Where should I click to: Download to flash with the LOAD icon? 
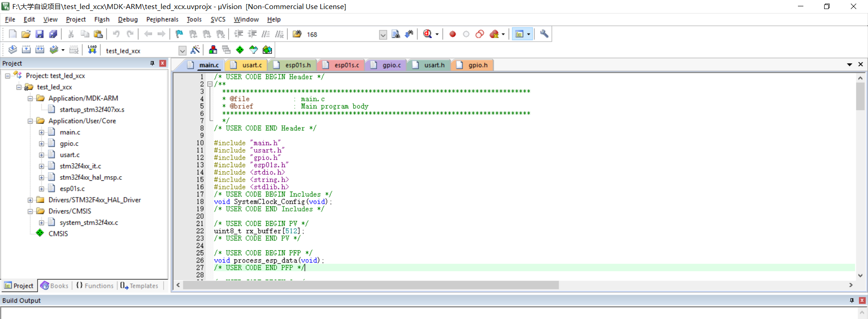[92, 50]
